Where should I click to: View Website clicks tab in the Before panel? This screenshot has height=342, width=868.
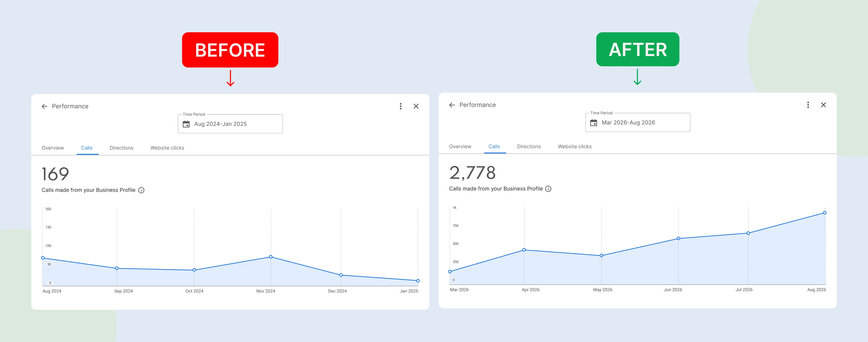167,148
